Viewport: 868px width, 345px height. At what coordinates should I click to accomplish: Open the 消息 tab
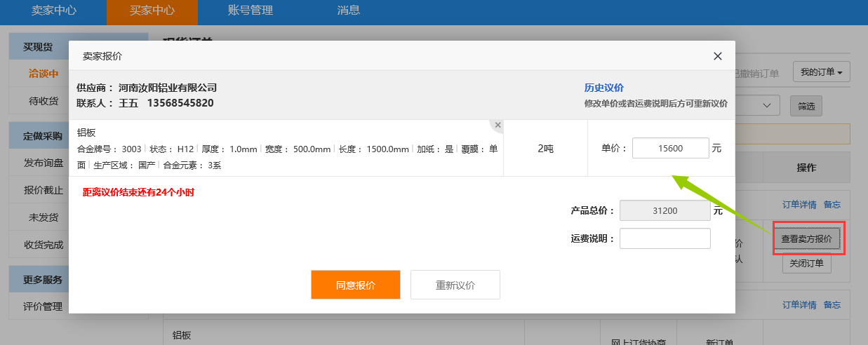pos(349,11)
